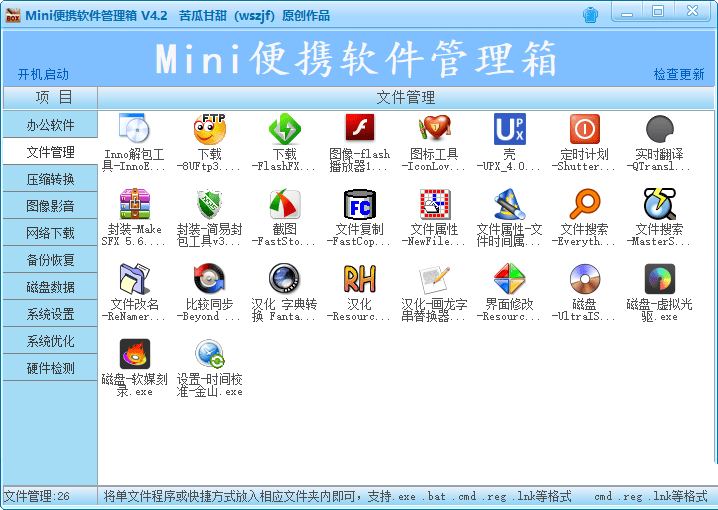Select the 压缩转换 category tab
Image resolution: width=718 pixels, height=510 pixels.
click(x=50, y=179)
